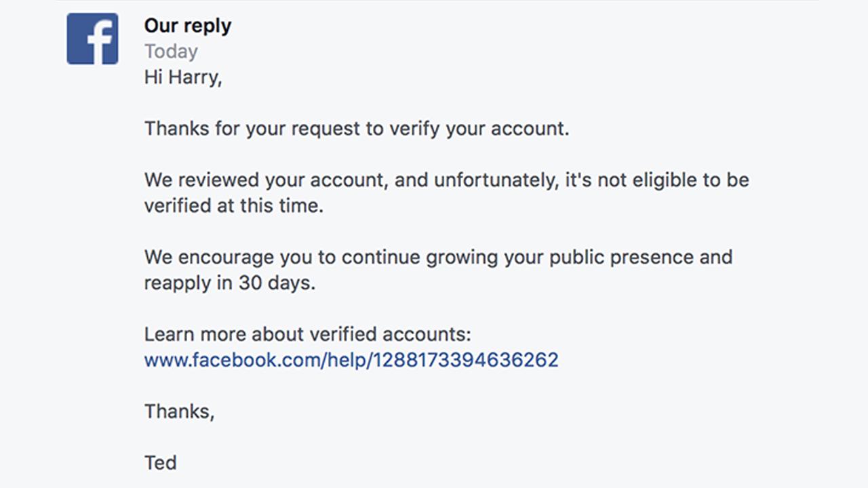Click the "reapply in 30 days." line
Screen dimensions: 868x488
click(230, 283)
